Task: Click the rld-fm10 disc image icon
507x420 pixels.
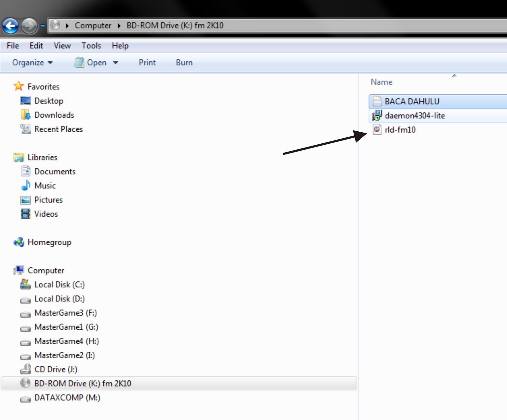Action: (377, 129)
